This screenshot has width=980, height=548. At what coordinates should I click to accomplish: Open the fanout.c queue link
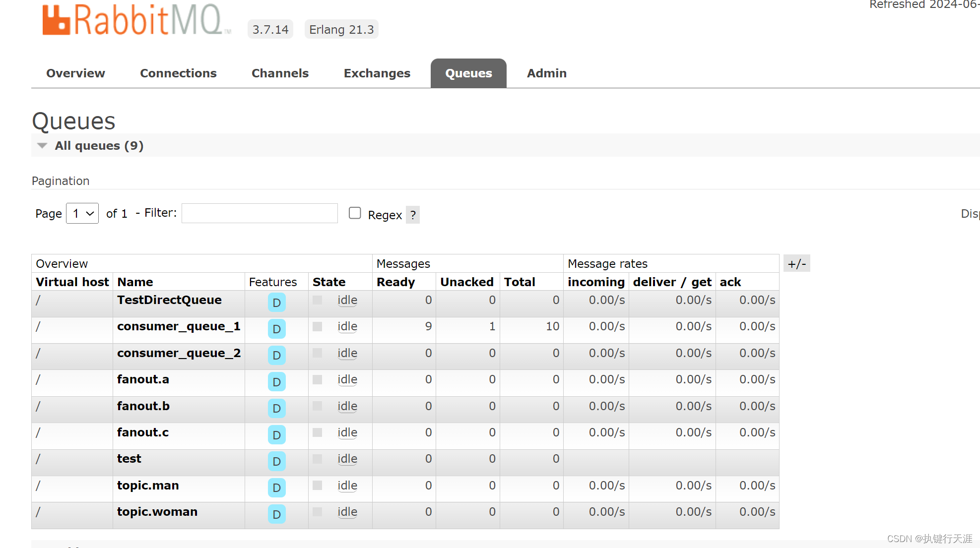tap(143, 432)
